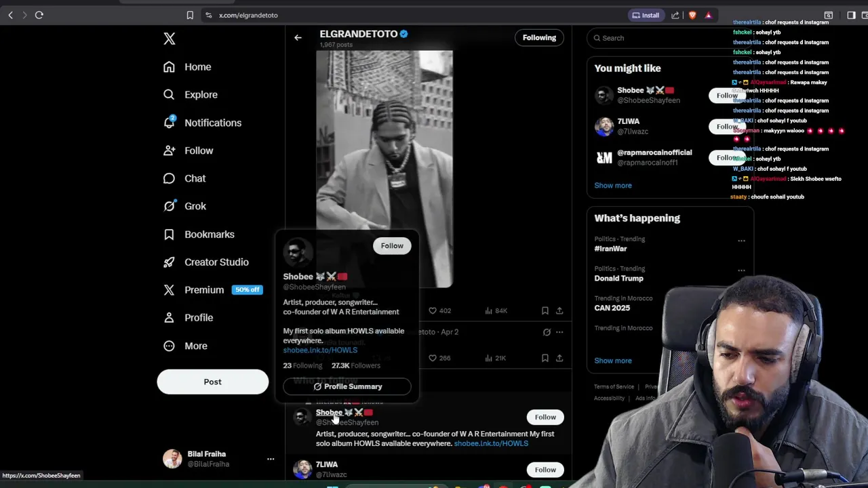
Task: Follow @rapmarocainofficial in You might like
Action: 726,158
